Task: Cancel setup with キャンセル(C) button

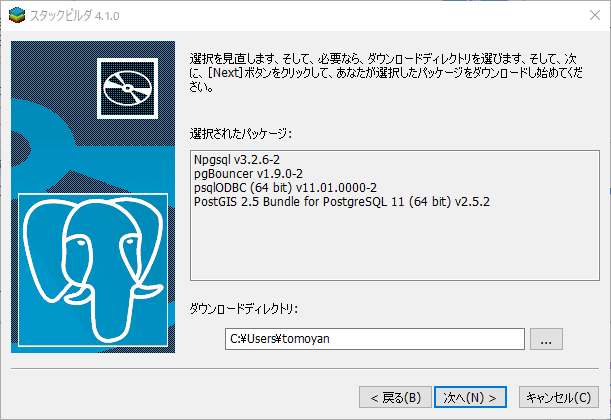Action: [558, 397]
